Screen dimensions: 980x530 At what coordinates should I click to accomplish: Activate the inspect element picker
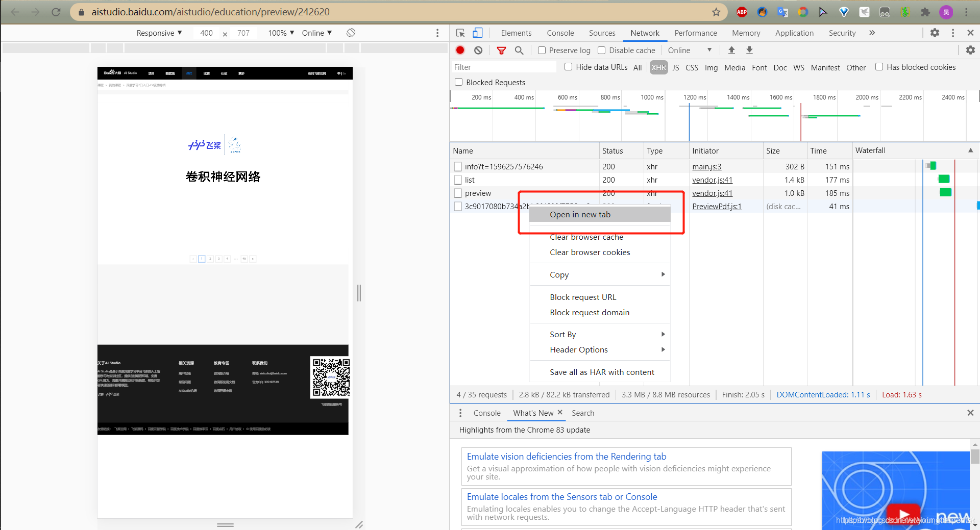460,33
